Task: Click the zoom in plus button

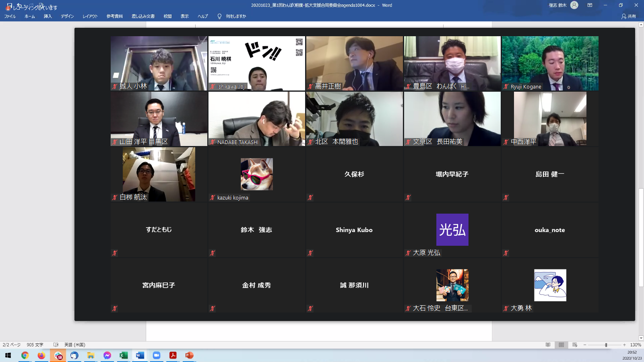Action: point(624,345)
